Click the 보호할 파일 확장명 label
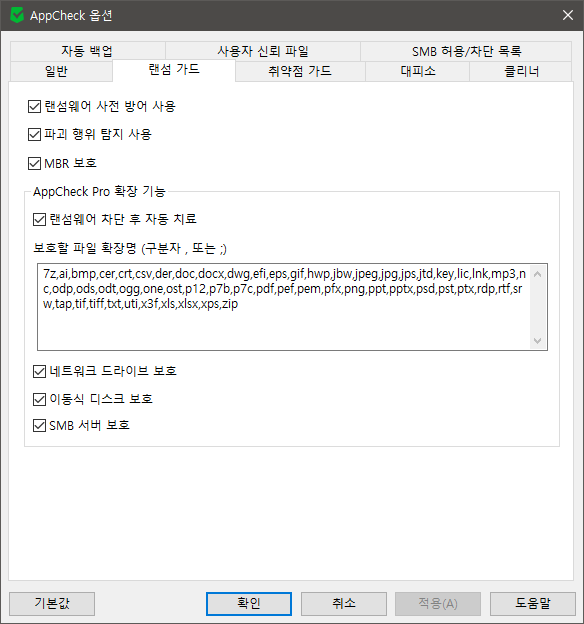The width and height of the screenshot is (584, 624). click(x=130, y=248)
